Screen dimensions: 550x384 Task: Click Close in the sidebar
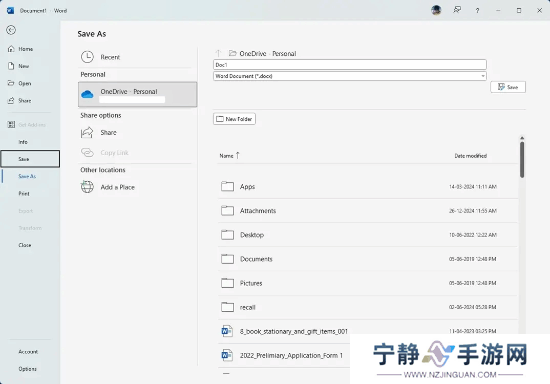25,245
